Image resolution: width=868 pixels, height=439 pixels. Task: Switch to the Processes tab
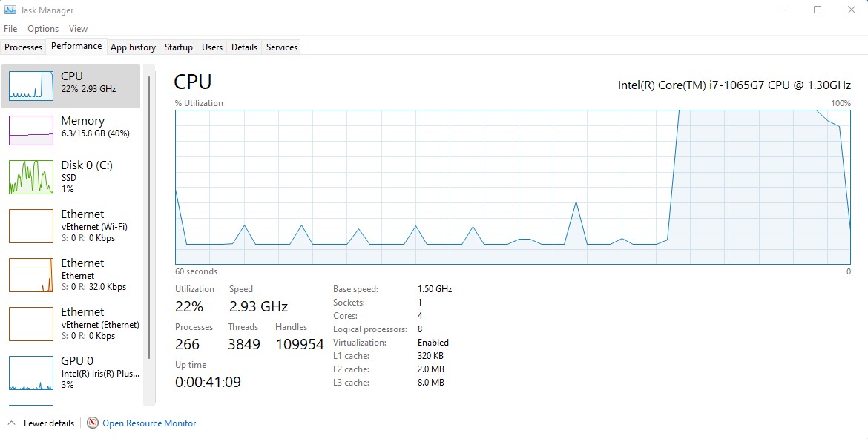[x=23, y=47]
